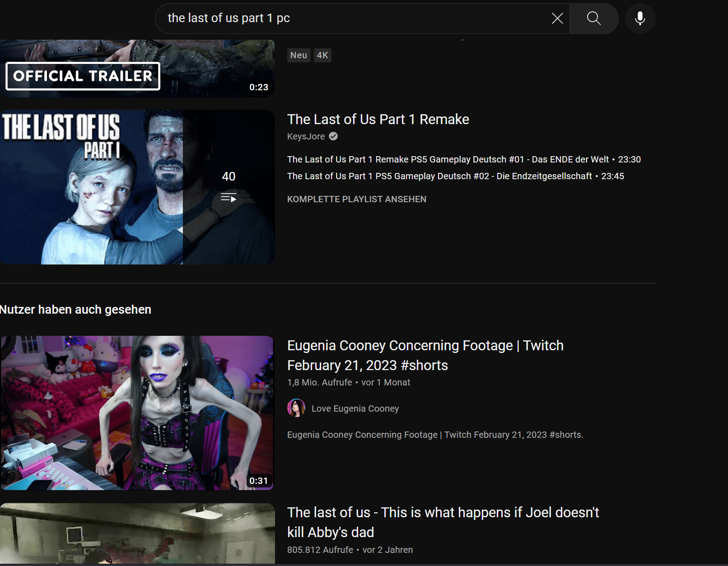This screenshot has width=728, height=566.
Task: Clear the search box with the X icon
Action: pos(557,18)
